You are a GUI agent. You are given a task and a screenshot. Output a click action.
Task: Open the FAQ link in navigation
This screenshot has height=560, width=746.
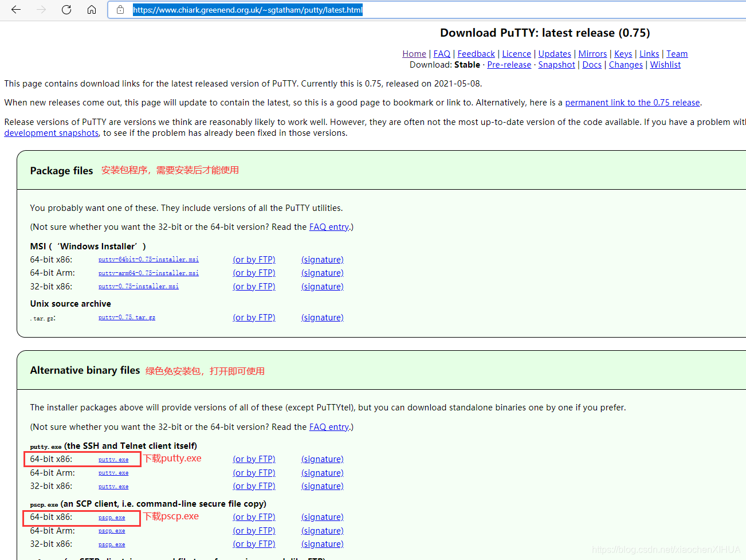pos(442,54)
